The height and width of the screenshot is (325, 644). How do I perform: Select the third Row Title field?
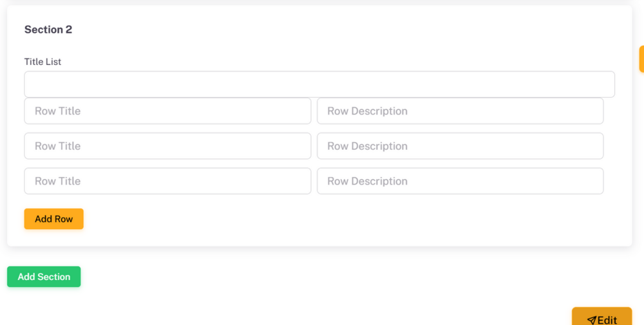(x=167, y=181)
